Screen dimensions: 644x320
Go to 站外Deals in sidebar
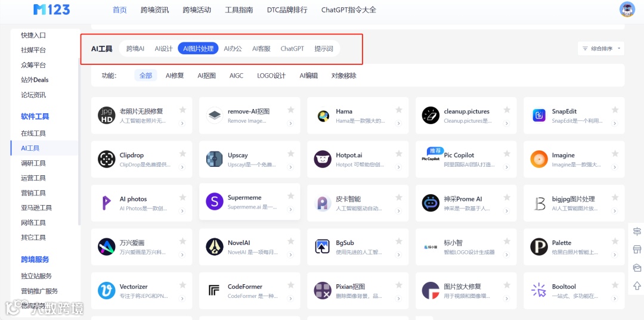click(x=35, y=80)
